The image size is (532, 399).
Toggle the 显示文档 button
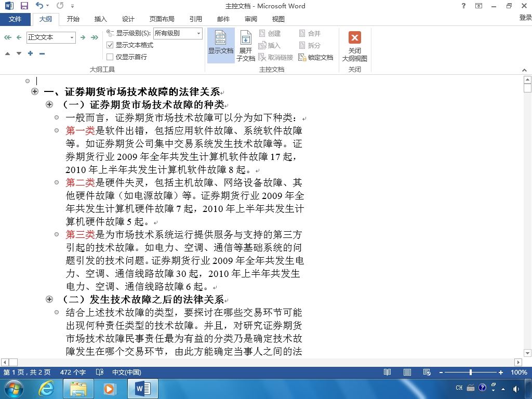click(x=221, y=45)
